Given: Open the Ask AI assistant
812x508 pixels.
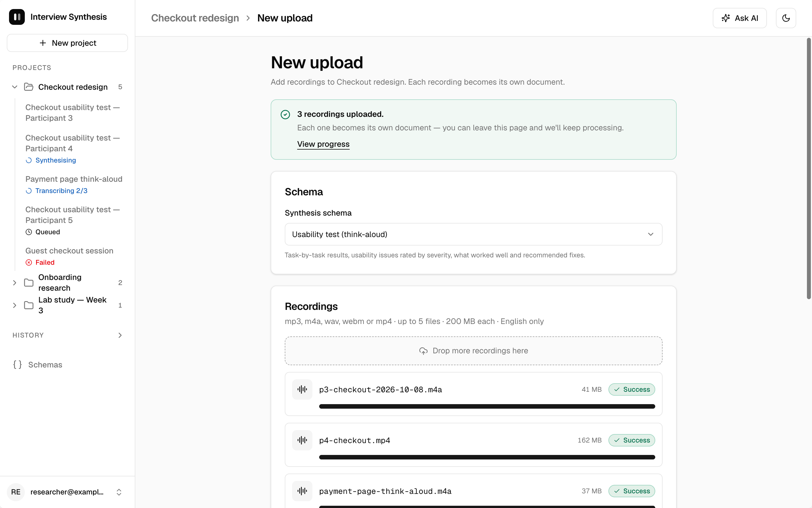Looking at the screenshot, I should pyautogui.click(x=740, y=18).
